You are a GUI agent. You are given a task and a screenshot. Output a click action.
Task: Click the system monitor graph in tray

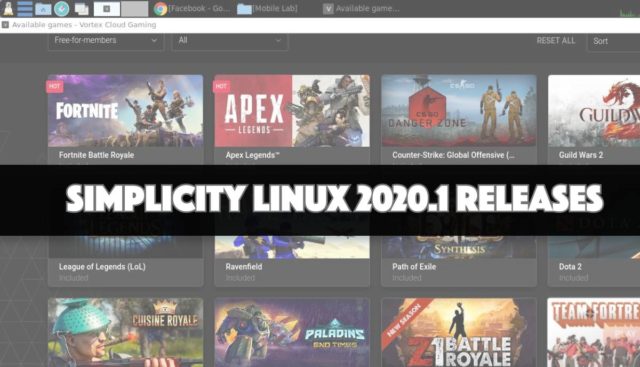(629, 12)
